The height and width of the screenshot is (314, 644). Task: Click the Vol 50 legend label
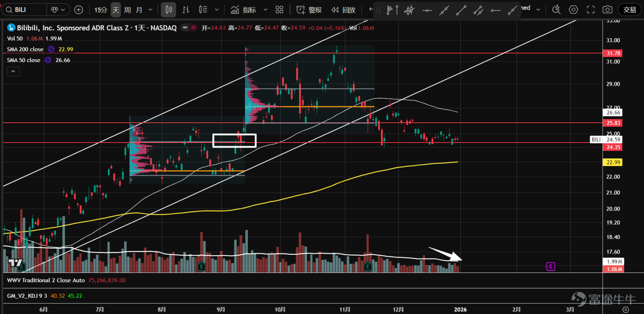tap(15, 39)
